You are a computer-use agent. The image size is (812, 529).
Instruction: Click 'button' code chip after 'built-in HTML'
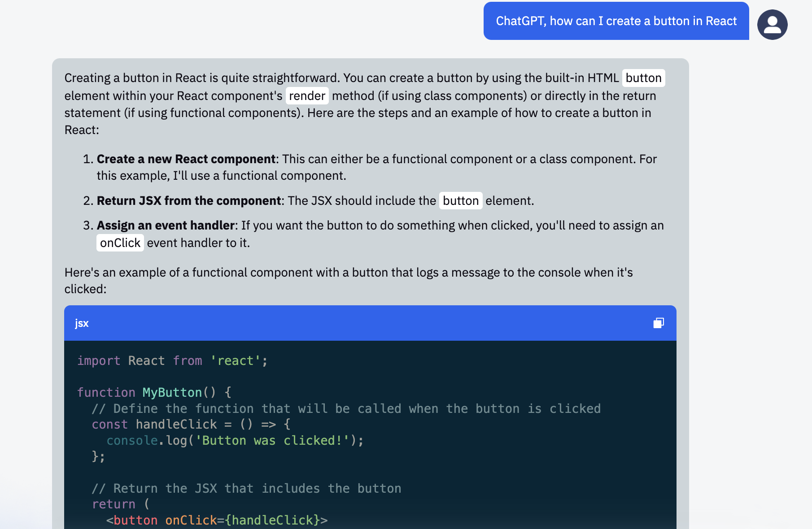(x=643, y=78)
